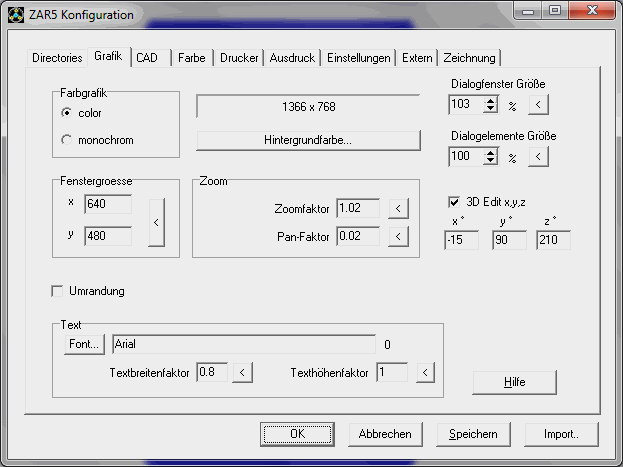This screenshot has width=623, height=467.
Task: Open the Einstellungen tab
Action: point(358,58)
